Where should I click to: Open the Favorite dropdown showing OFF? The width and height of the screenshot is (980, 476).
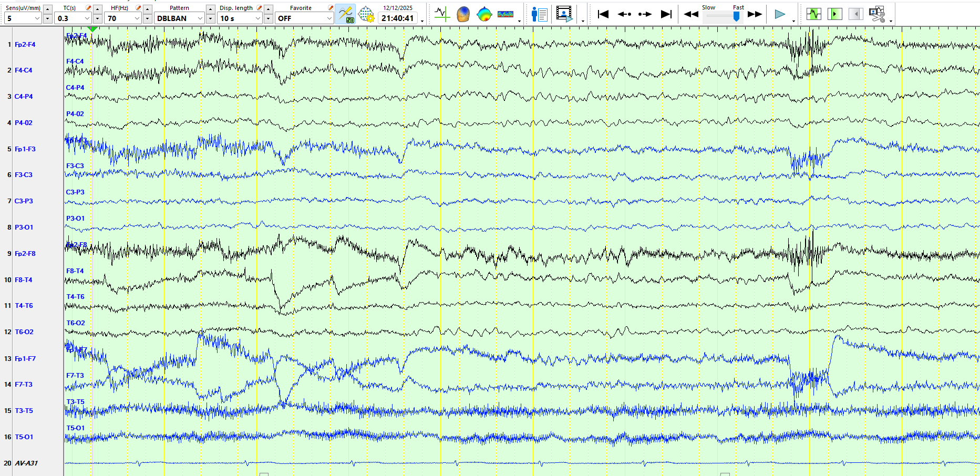pyautogui.click(x=304, y=18)
